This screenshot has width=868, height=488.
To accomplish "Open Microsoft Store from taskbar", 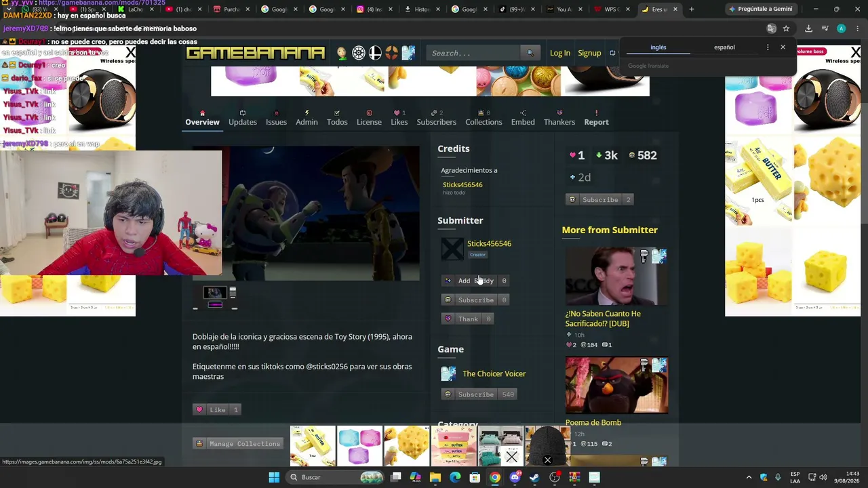I will [x=475, y=477].
